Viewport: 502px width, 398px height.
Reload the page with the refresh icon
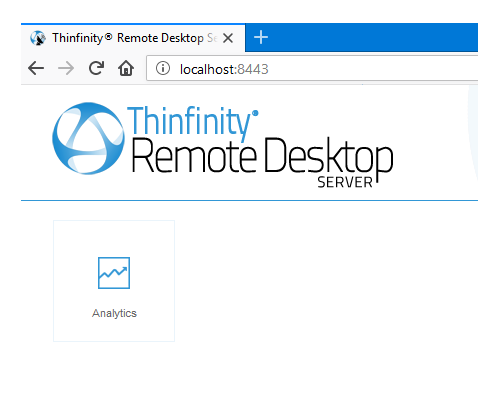point(96,68)
